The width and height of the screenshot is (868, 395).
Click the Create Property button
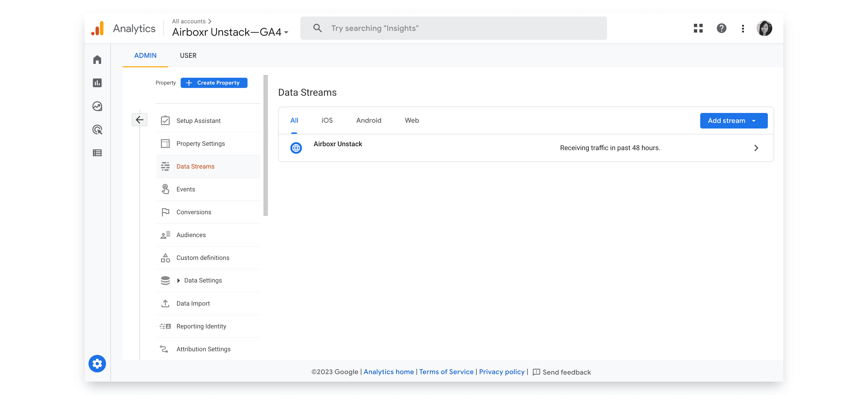[214, 83]
